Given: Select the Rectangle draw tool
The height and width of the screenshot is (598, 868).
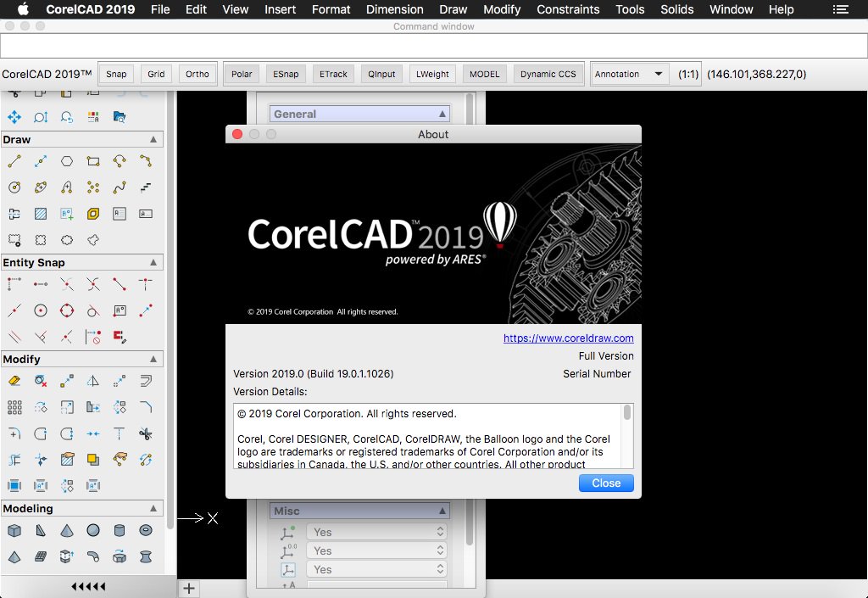Looking at the screenshot, I should coord(93,161).
